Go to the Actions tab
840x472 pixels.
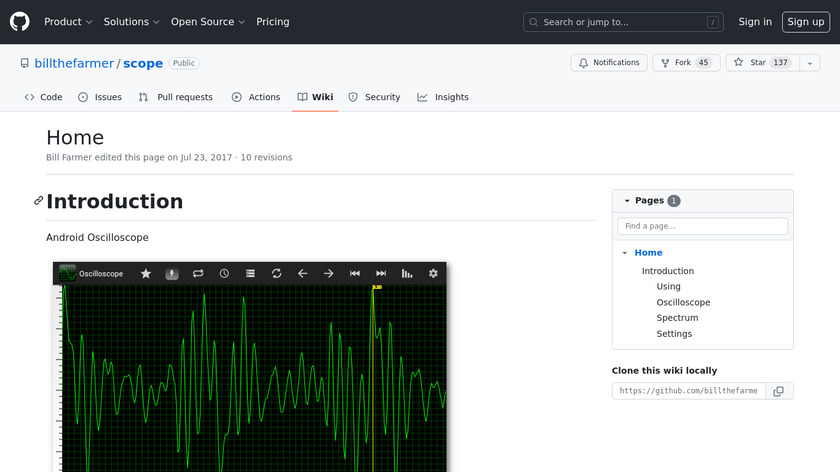pyautogui.click(x=256, y=97)
